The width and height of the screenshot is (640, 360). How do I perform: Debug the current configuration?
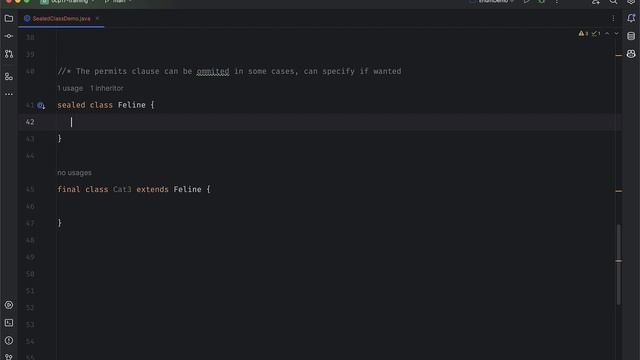[x=541, y=2]
